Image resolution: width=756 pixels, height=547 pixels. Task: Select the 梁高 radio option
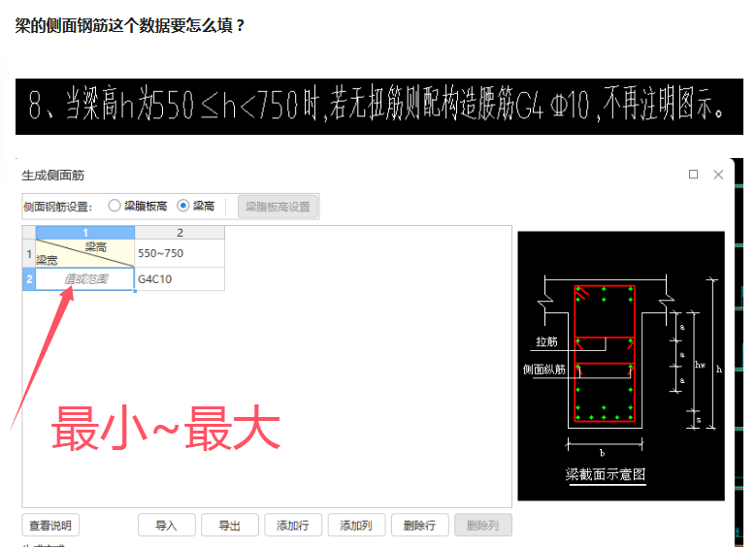(x=196, y=207)
